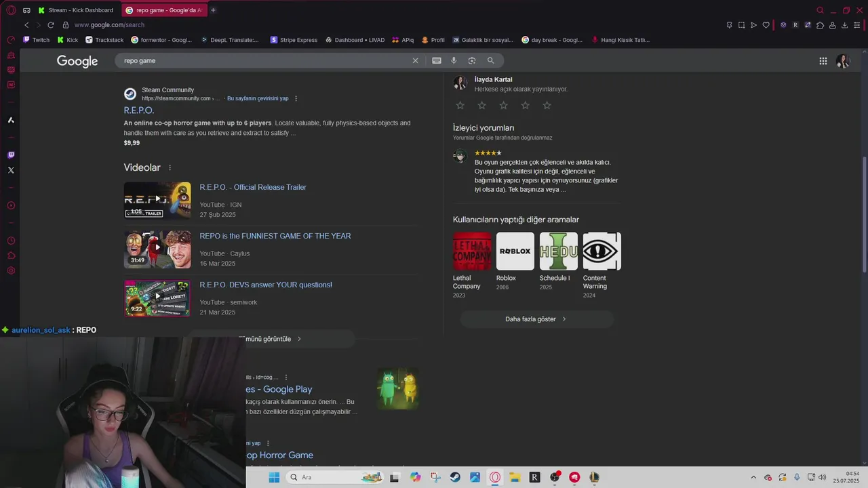Pin icon in Opera toolbar
The image size is (868, 488).
click(x=730, y=25)
